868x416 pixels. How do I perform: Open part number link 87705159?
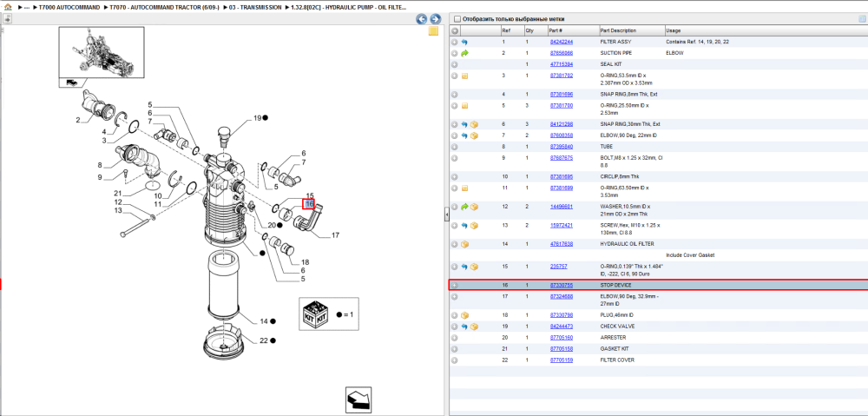pos(562,360)
